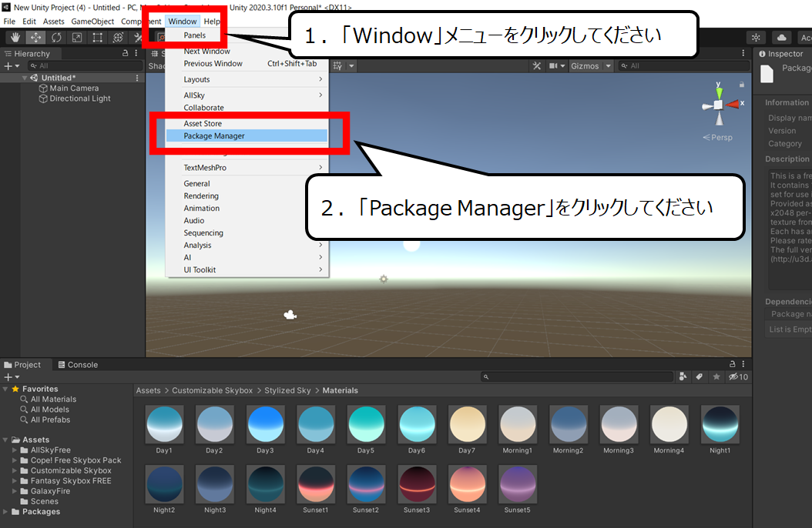Screen dimensions: 812x528
Task: Open Hierarchy panel three-dot menu
Action: 136,53
